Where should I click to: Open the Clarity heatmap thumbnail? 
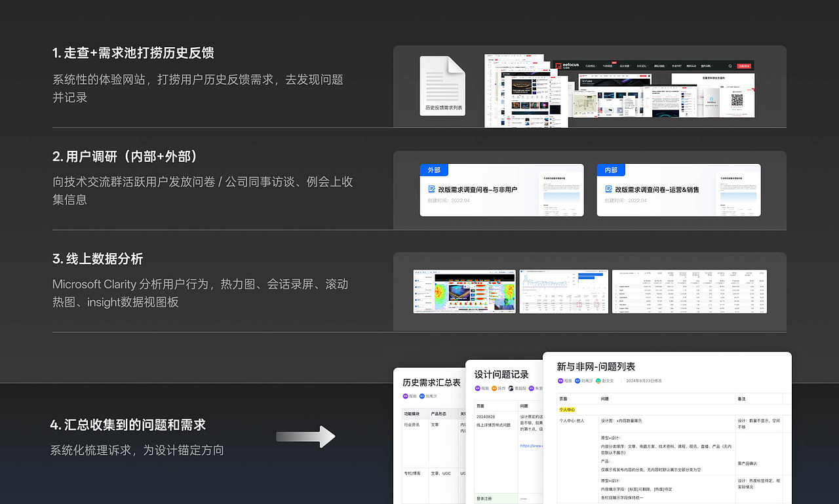(x=464, y=292)
